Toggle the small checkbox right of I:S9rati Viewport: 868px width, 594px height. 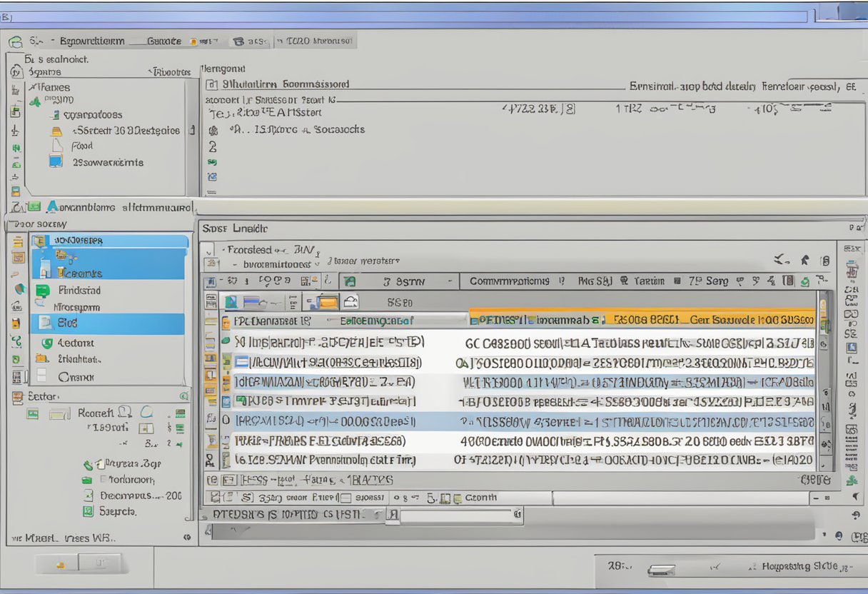146,428
